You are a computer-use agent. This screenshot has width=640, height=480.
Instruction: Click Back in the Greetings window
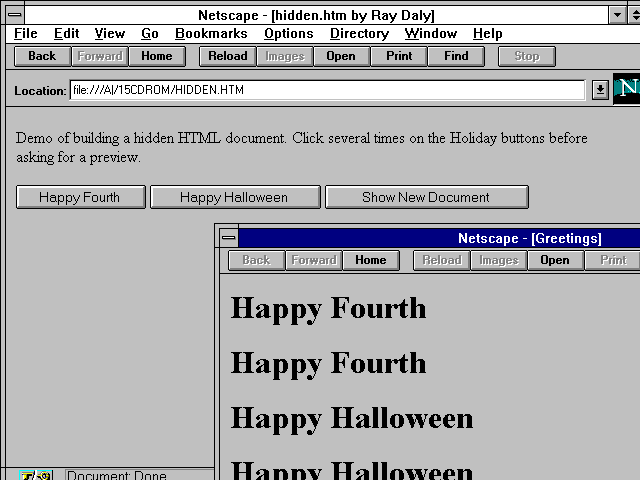pos(256,260)
